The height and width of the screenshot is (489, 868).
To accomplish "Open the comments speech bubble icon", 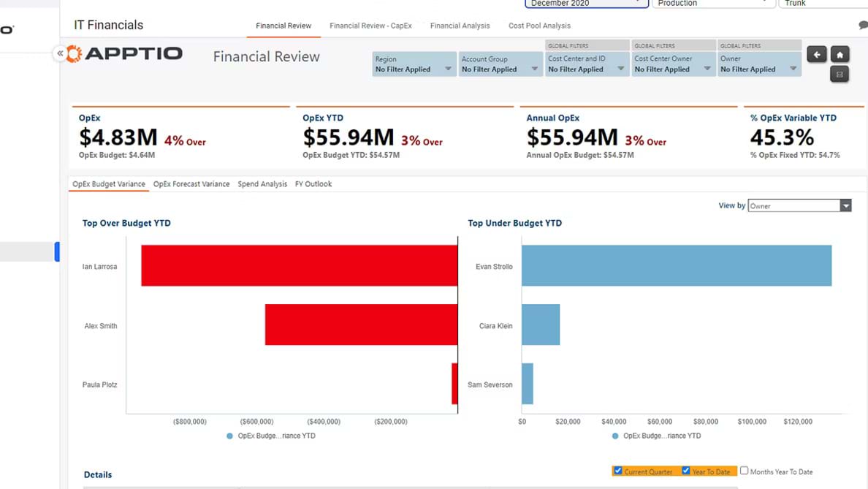I will 864,25.
